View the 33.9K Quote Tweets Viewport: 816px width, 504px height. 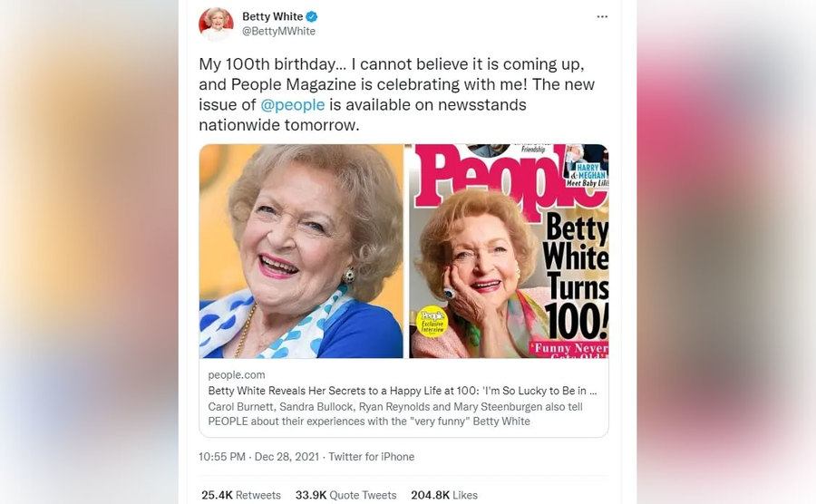(346, 495)
